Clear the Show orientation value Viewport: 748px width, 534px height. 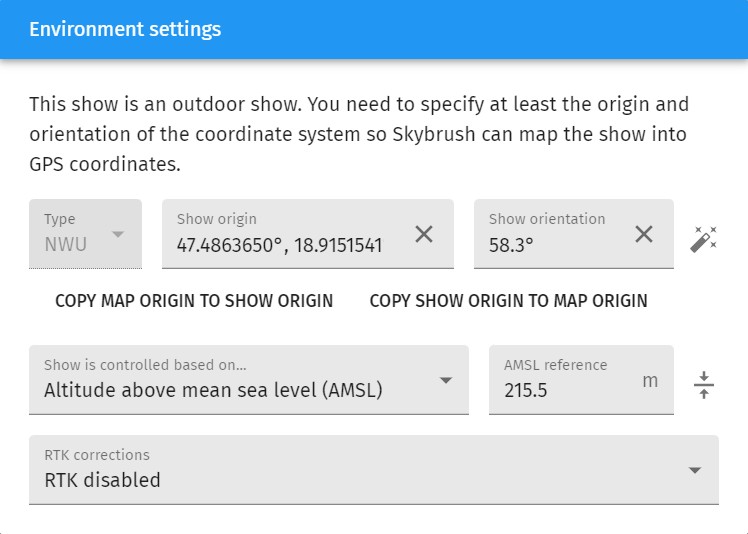pos(644,234)
